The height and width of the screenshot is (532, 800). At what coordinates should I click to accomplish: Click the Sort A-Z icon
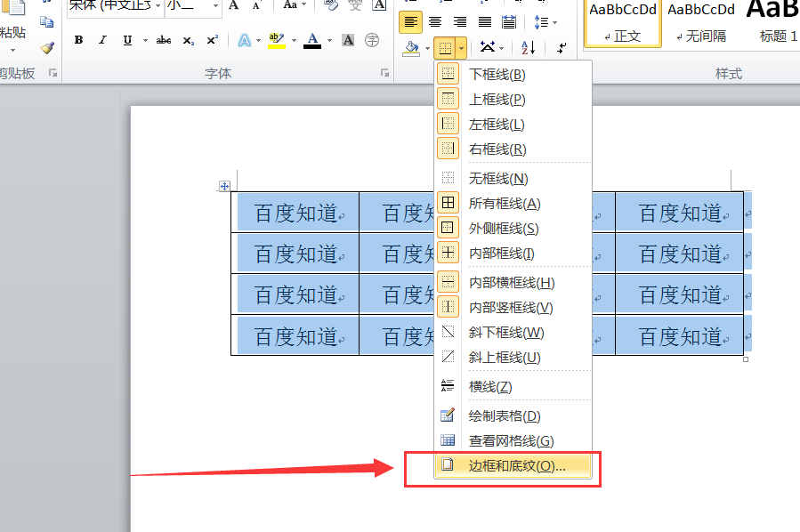529,48
